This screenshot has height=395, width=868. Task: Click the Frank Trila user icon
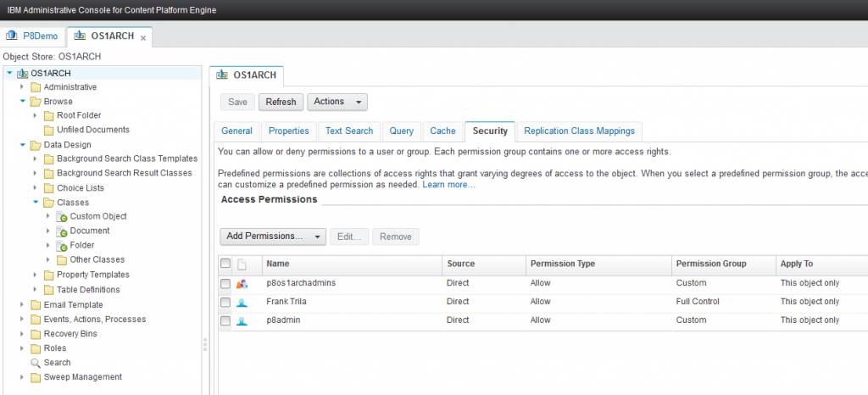point(242,302)
